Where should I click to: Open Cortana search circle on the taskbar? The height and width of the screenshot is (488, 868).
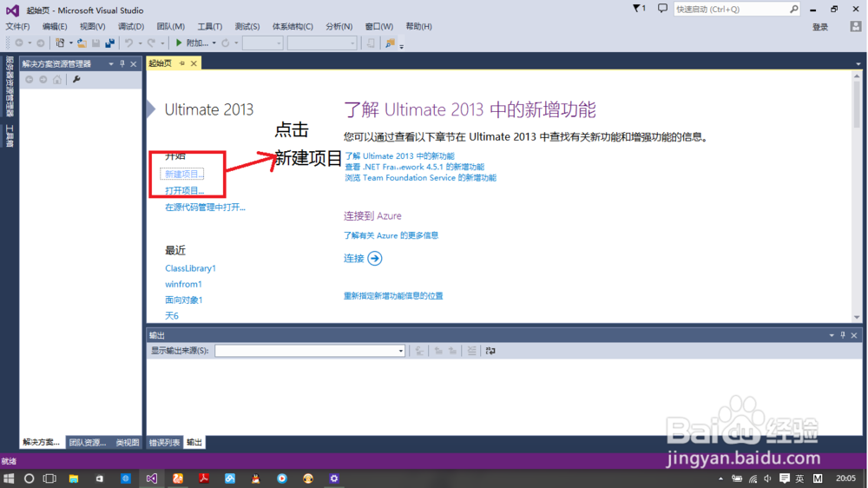[x=29, y=478]
